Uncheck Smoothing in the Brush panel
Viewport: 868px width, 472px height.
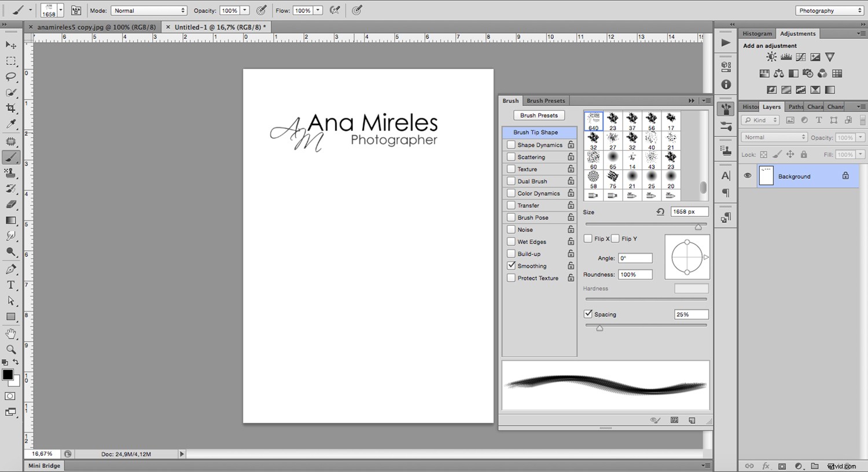(x=512, y=265)
